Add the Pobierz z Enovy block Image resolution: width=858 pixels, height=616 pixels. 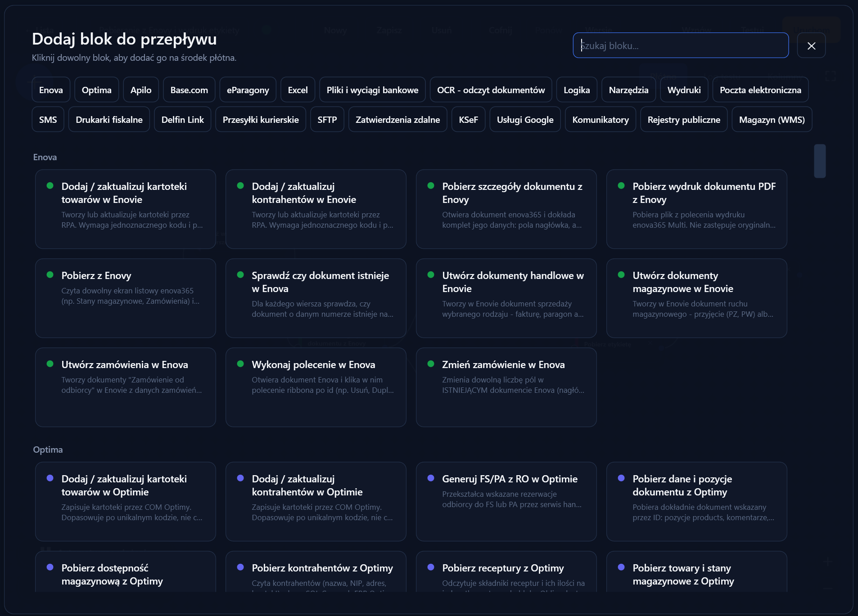125,298
